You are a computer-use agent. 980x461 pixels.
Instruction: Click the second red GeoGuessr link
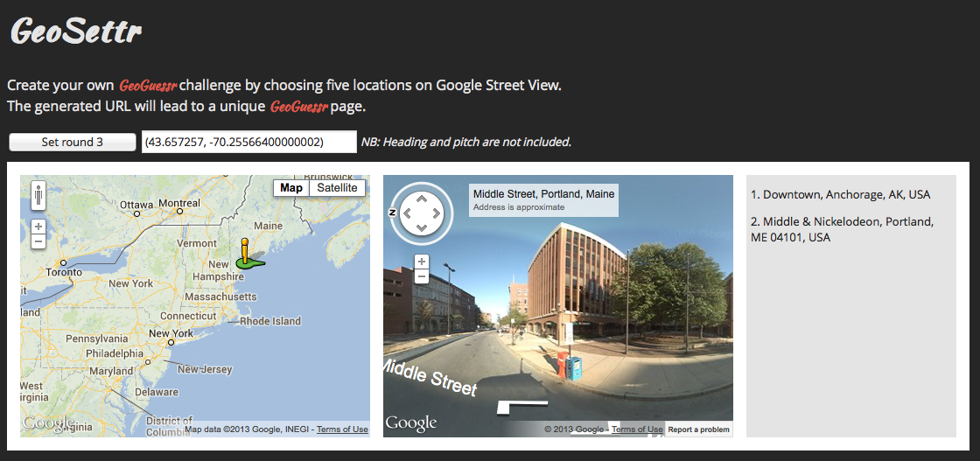pos(298,107)
